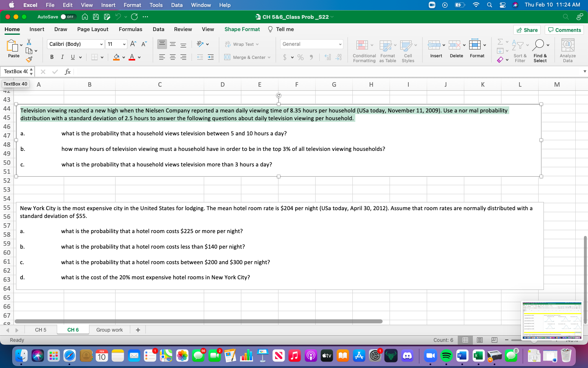588x368 pixels.
Task: Add a new sheet with plus button
Action: (x=138, y=330)
